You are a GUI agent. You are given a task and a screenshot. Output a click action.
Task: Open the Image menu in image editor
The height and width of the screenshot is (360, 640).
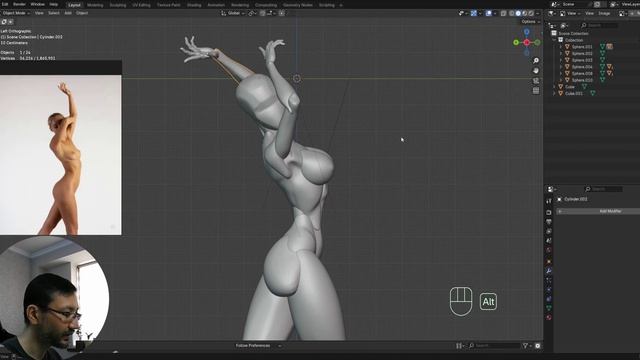(x=604, y=13)
